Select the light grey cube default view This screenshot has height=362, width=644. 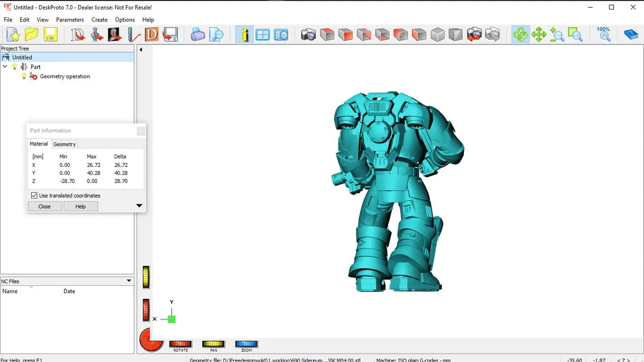pos(438,35)
